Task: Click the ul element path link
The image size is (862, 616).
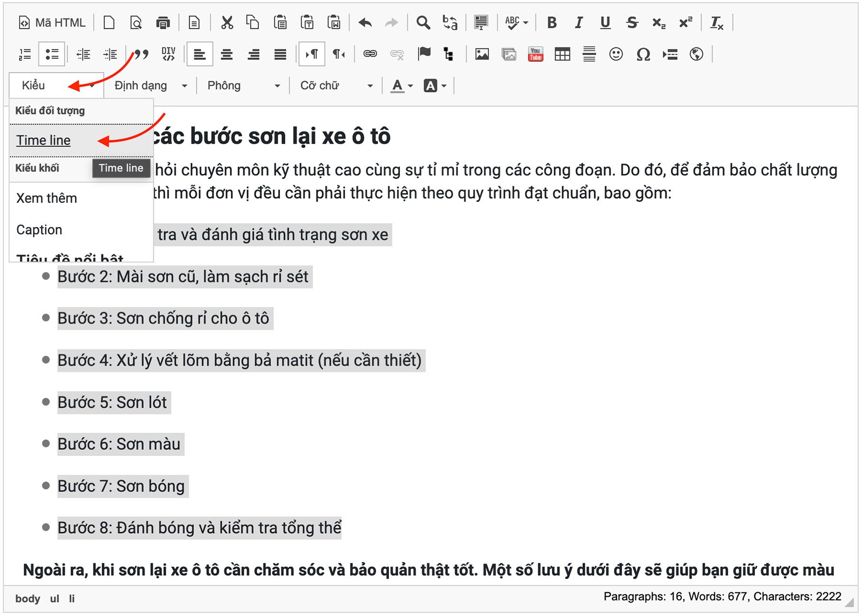Action: (55, 598)
